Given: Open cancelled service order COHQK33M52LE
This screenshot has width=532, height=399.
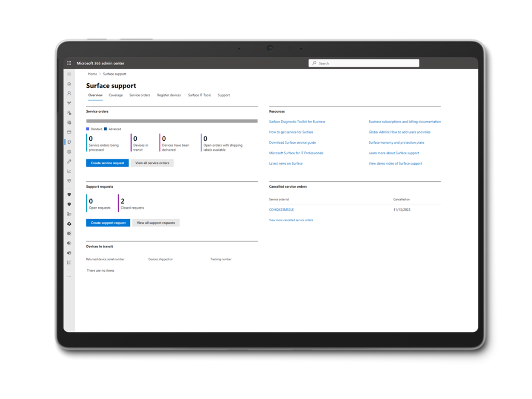Looking at the screenshot, I should pos(282,210).
